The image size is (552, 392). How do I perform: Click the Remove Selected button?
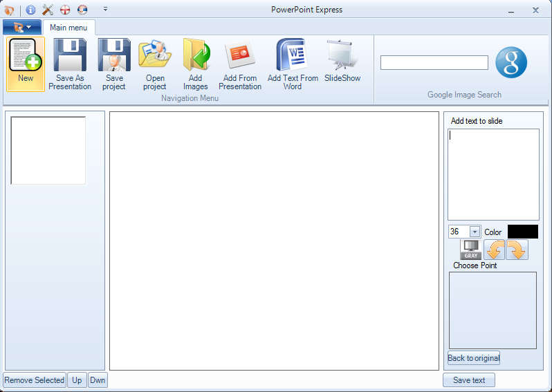click(35, 380)
